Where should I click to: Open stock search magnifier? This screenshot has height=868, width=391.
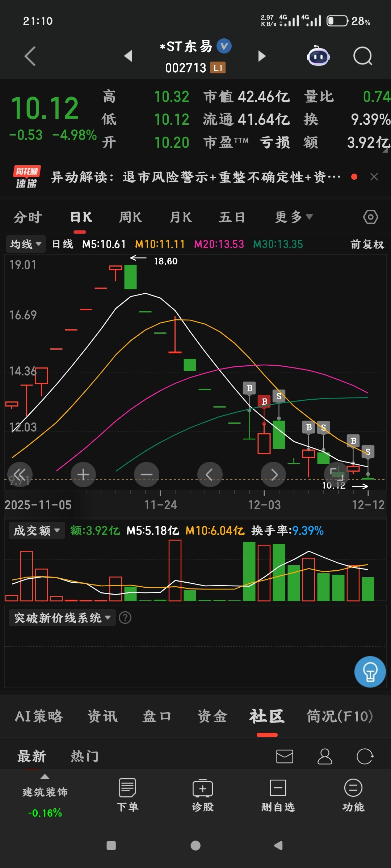[x=363, y=56]
